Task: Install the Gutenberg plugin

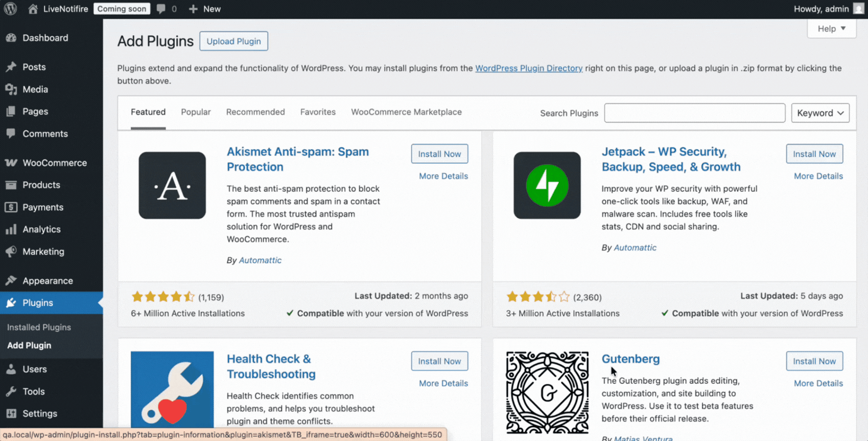Action: 814,361
